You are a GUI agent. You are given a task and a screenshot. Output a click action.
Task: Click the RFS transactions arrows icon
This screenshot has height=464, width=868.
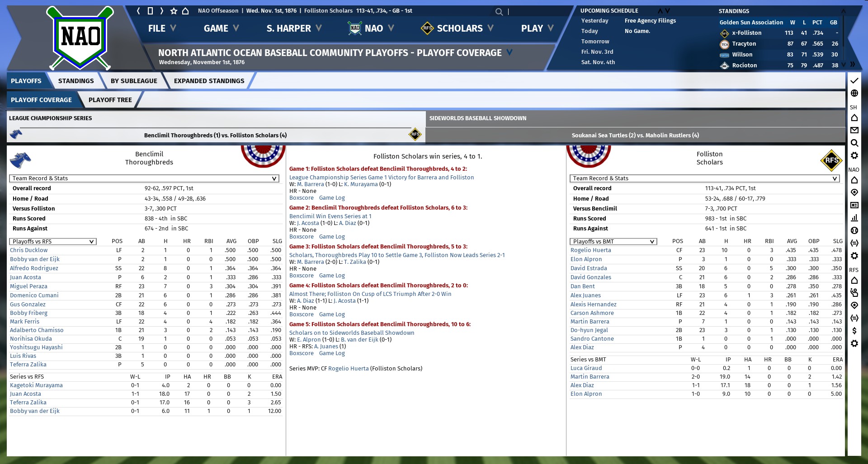tap(854, 318)
